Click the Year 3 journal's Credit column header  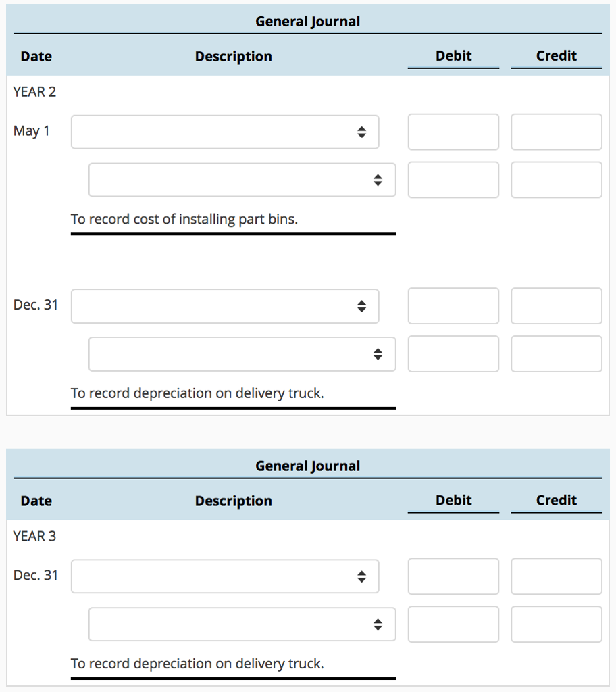click(x=556, y=501)
